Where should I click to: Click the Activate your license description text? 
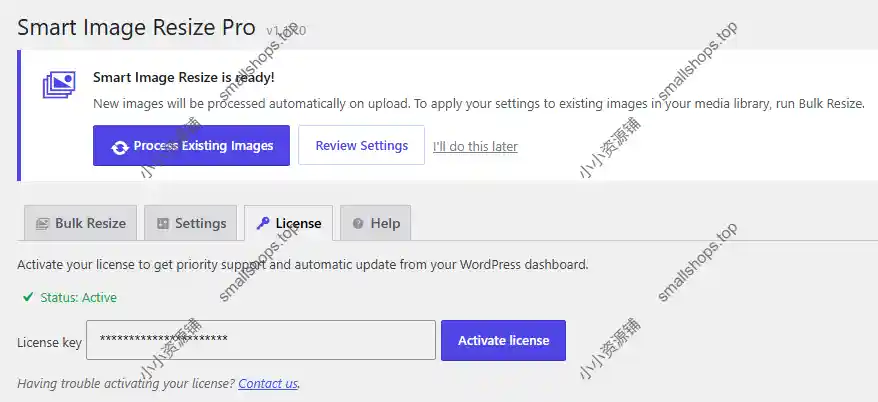click(x=303, y=264)
